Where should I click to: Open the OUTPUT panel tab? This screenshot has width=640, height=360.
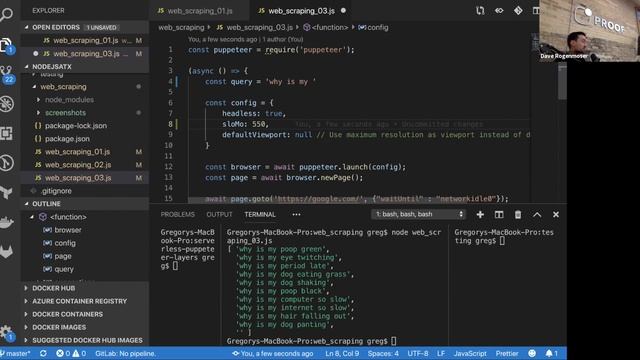(219, 215)
